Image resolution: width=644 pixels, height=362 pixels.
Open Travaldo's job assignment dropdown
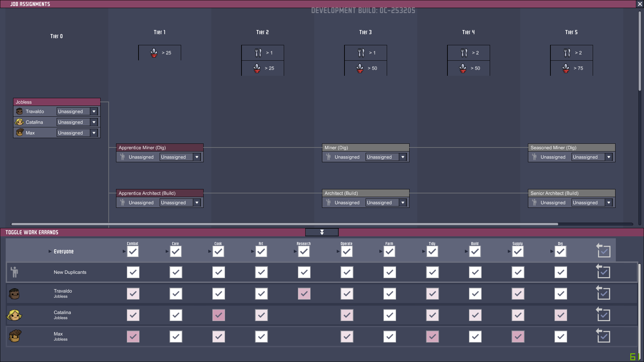pyautogui.click(x=94, y=111)
